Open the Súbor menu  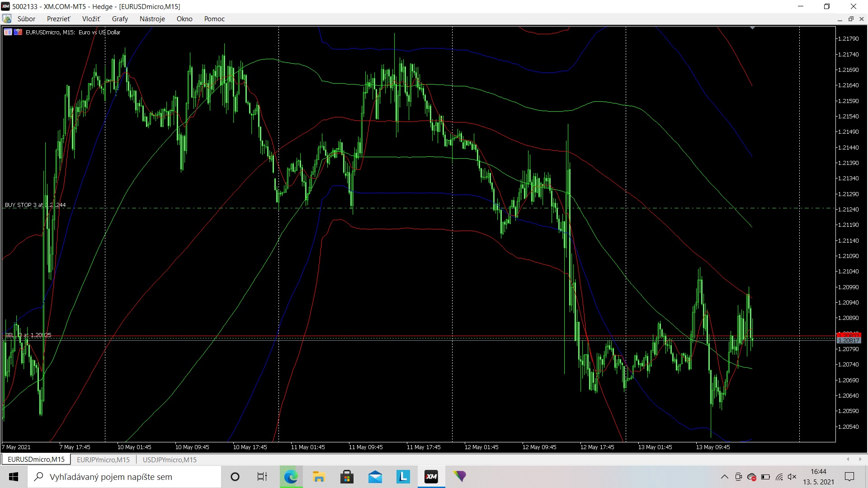26,19
